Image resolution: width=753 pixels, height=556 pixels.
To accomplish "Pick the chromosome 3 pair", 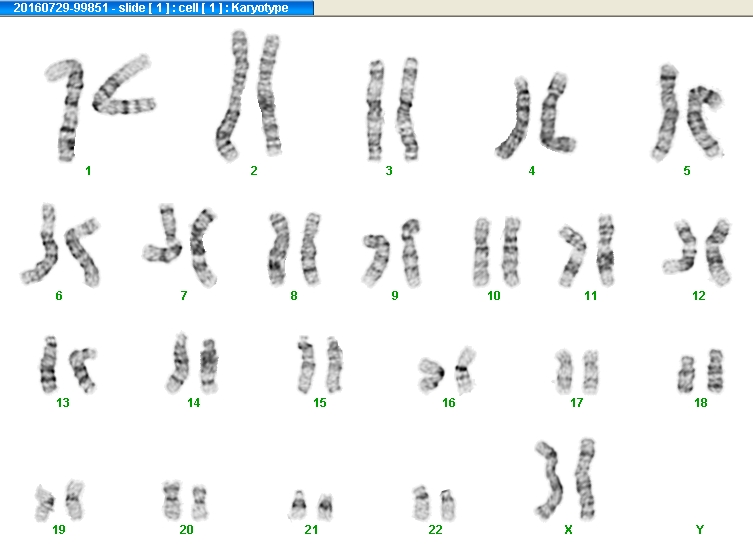I will [x=392, y=109].
